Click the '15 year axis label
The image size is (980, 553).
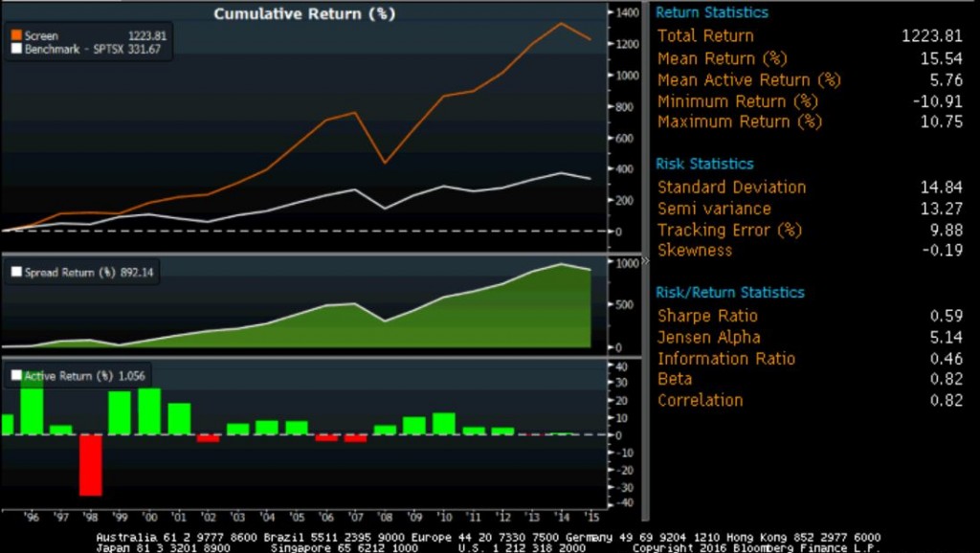pyautogui.click(x=594, y=514)
